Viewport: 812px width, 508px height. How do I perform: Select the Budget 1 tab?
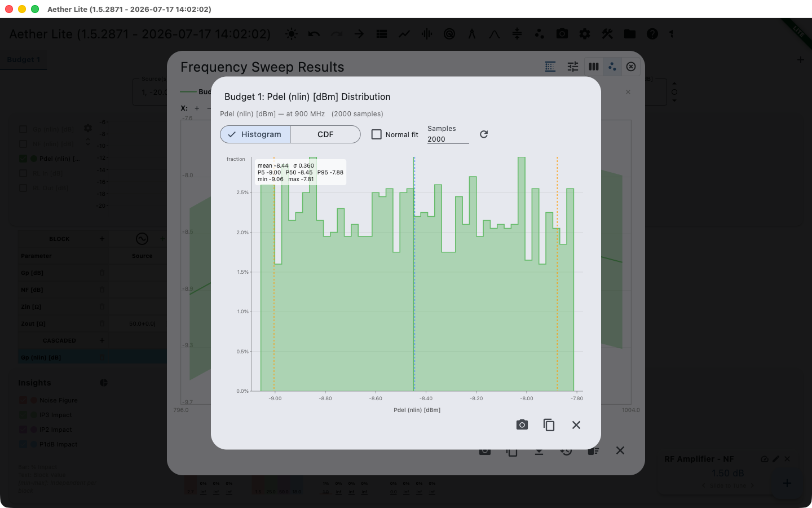coord(24,60)
